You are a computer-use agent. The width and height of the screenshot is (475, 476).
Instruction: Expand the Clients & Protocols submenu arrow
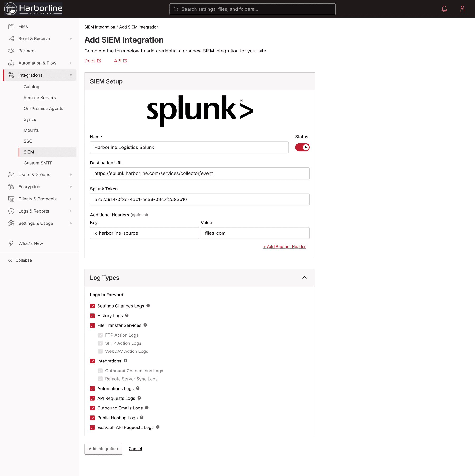(71, 199)
